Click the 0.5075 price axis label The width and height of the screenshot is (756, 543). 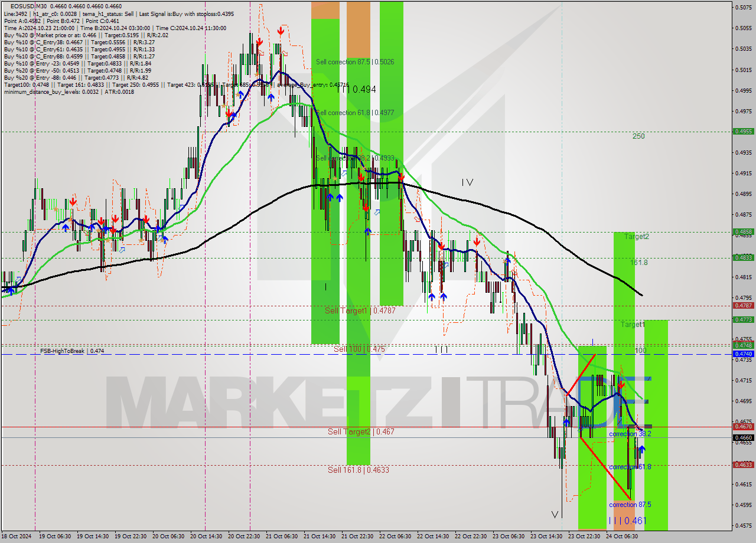pos(743,7)
